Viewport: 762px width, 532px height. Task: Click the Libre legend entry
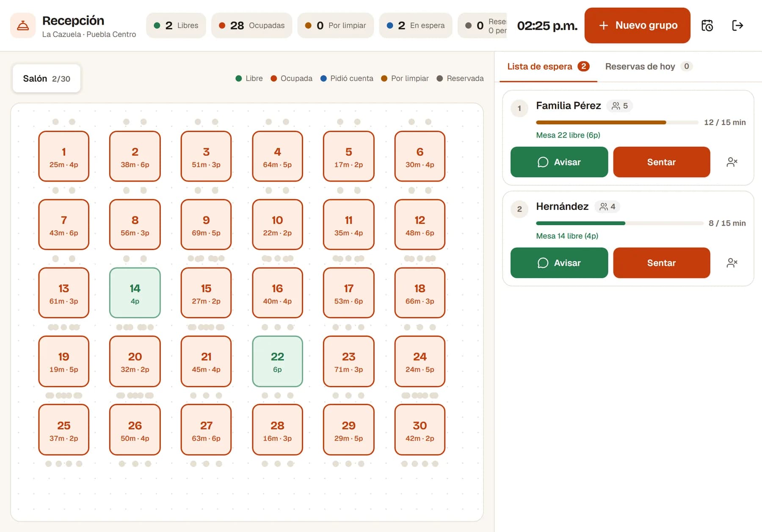point(249,78)
